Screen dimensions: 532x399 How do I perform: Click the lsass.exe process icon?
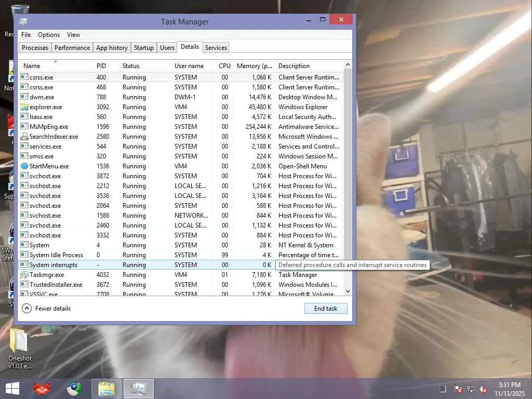coord(24,117)
